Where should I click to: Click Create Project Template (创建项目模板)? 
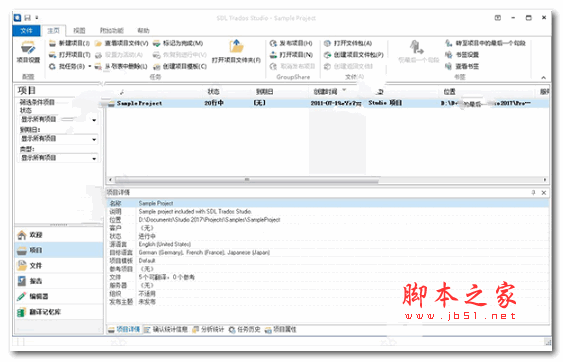point(180,66)
